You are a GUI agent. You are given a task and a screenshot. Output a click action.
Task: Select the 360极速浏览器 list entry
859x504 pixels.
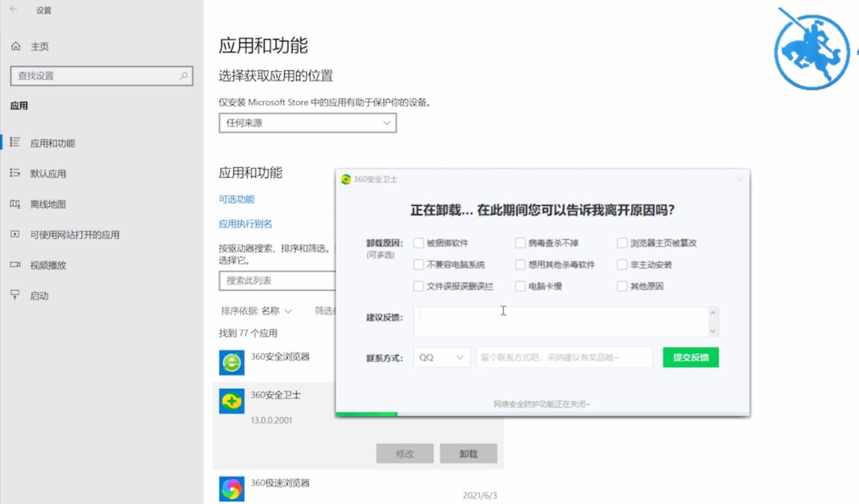(280, 483)
